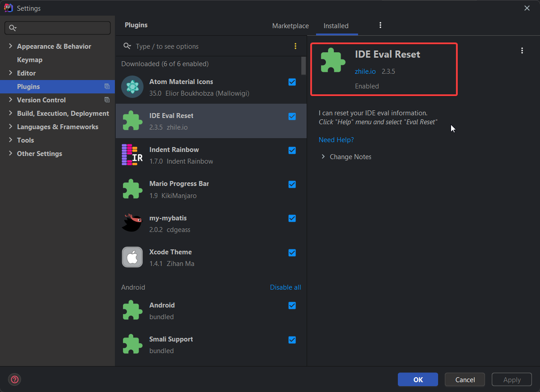This screenshot has height=392, width=540.
Task: Expand the Version Control node
Action: point(11,100)
